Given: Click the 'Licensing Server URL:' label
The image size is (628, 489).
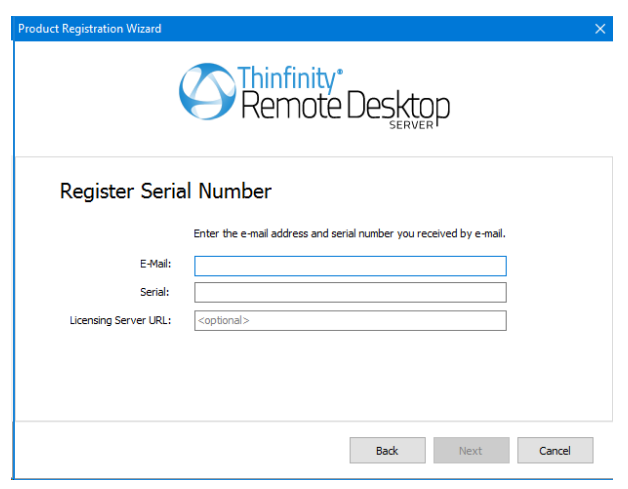Looking at the screenshot, I should [x=120, y=320].
